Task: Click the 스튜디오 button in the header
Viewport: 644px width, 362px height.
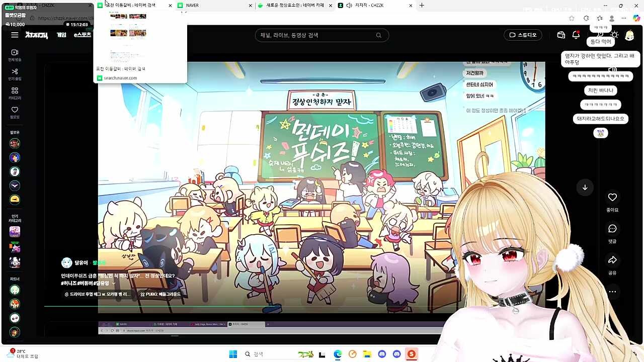Action: click(x=523, y=35)
